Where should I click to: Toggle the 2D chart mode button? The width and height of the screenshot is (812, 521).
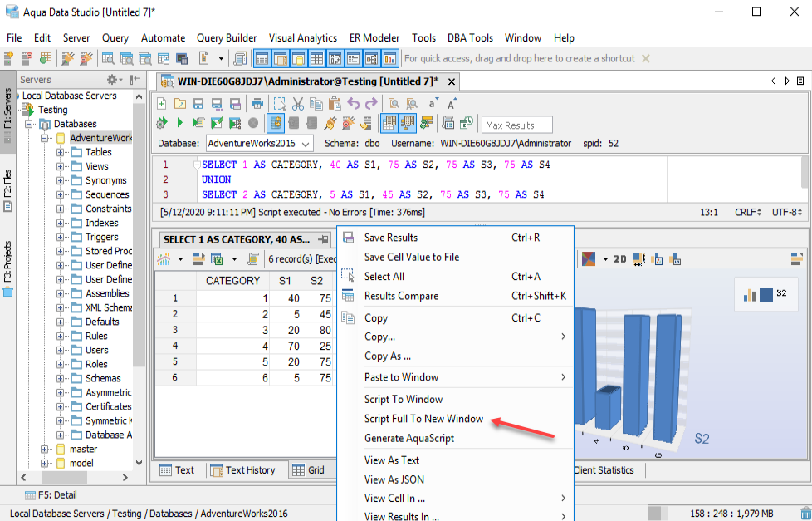point(620,259)
